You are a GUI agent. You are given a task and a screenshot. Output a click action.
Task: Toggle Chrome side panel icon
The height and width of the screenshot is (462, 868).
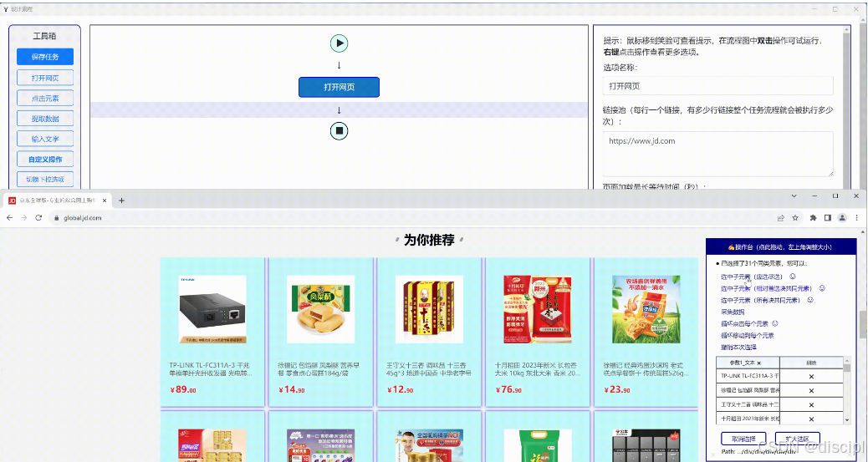click(x=828, y=218)
